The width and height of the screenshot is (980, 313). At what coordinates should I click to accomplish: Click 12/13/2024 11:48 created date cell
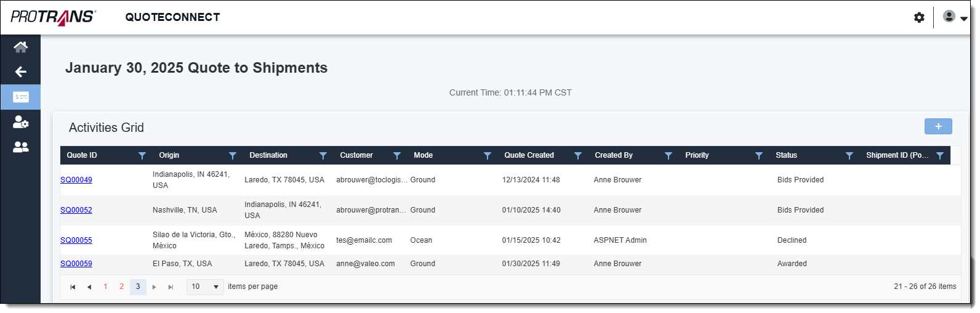click(531, 180)
